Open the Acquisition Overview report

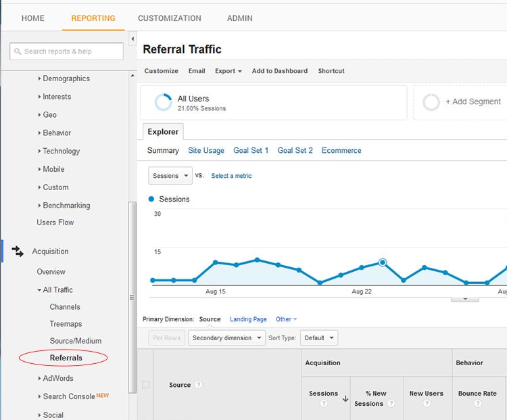51,271
